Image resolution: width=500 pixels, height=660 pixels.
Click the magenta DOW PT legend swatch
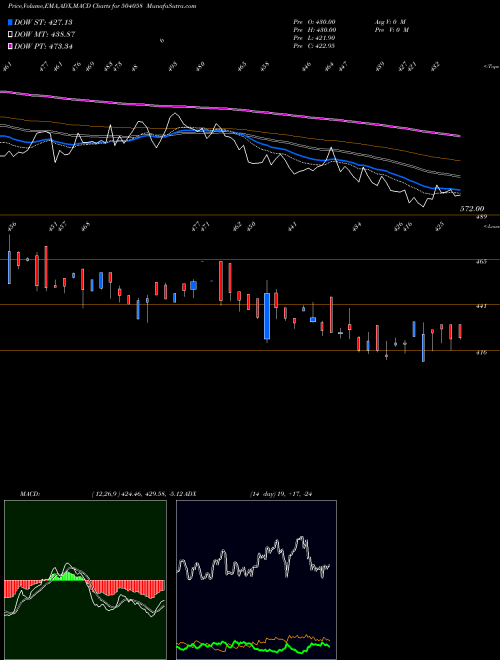coord(11,46)
